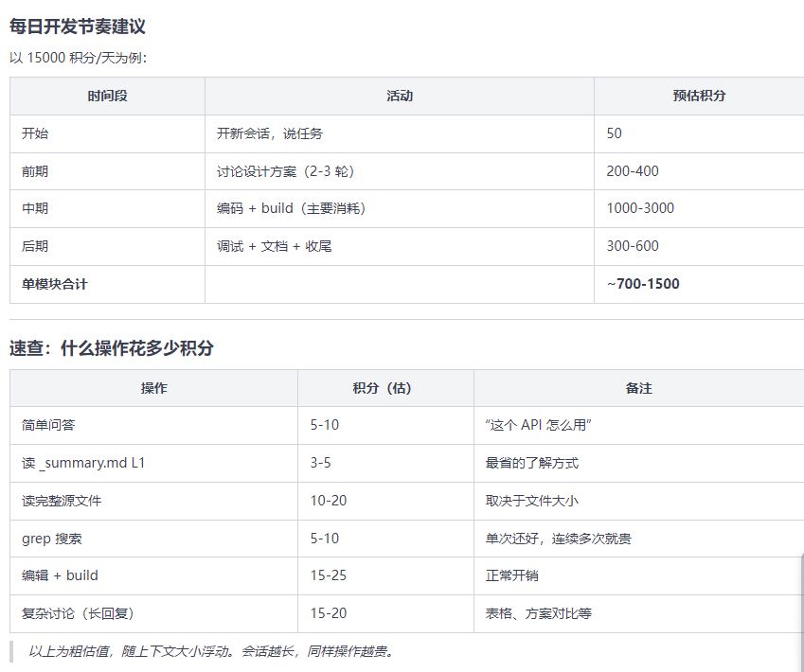Click the 1000-3000 points cell
Screen dimensions: 804x672
(640, 208)
